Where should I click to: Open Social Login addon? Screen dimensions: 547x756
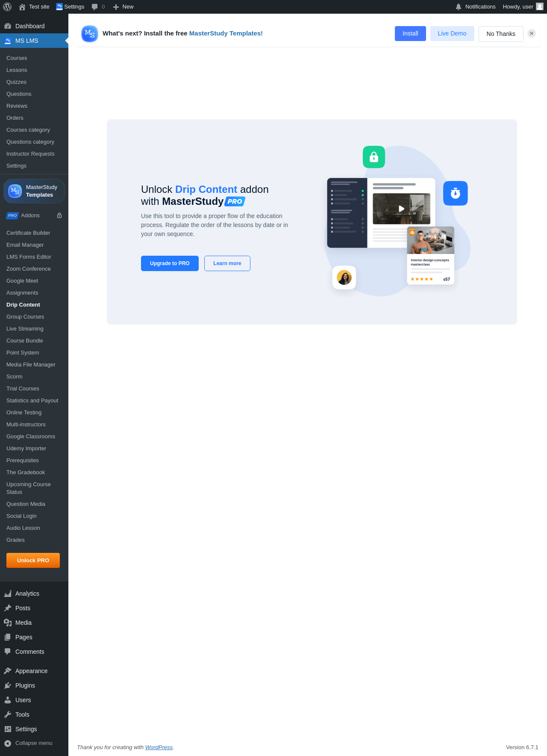click(x=21, y=516)
